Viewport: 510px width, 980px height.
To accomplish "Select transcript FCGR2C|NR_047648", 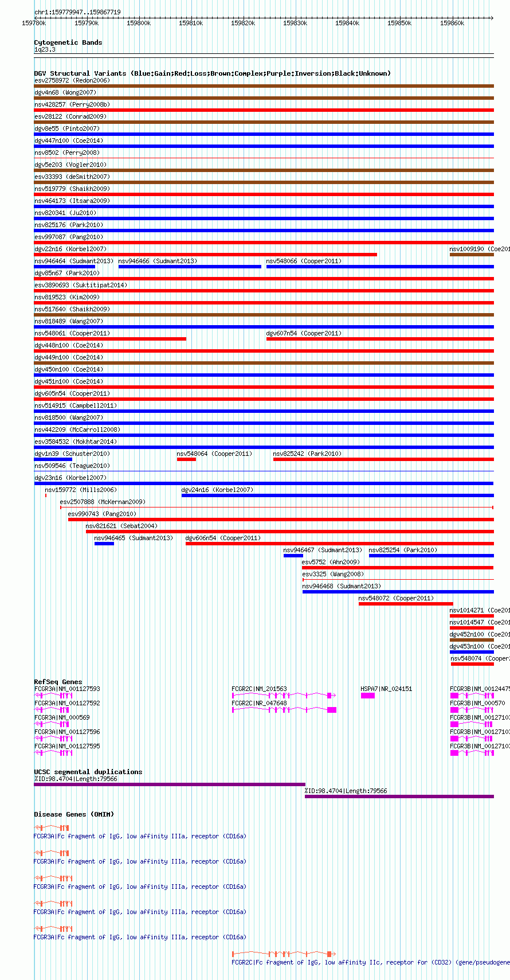I will click(x=259, y=703).
